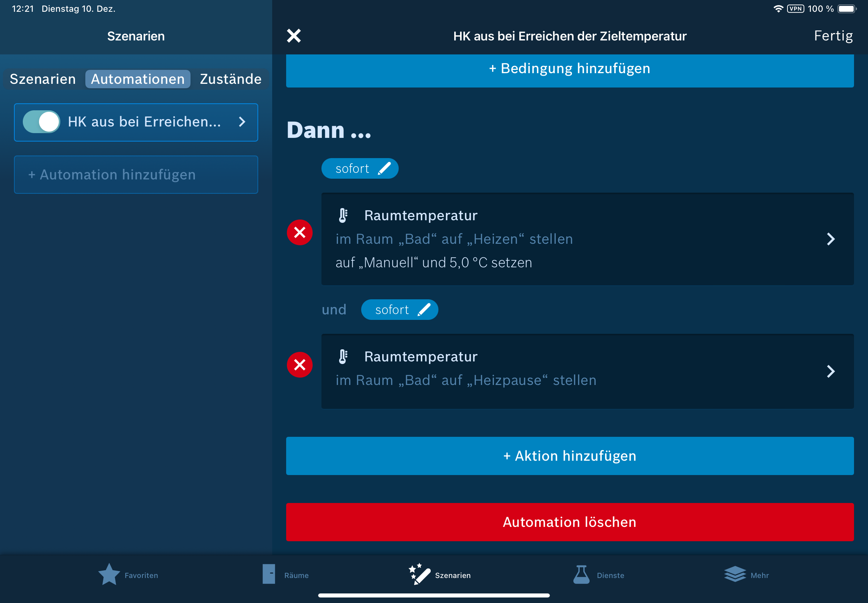Remove the 'Heizen' Raumtemperatur action via red X
The width and height of the screenshot is (868, 603).
point(300,232)
